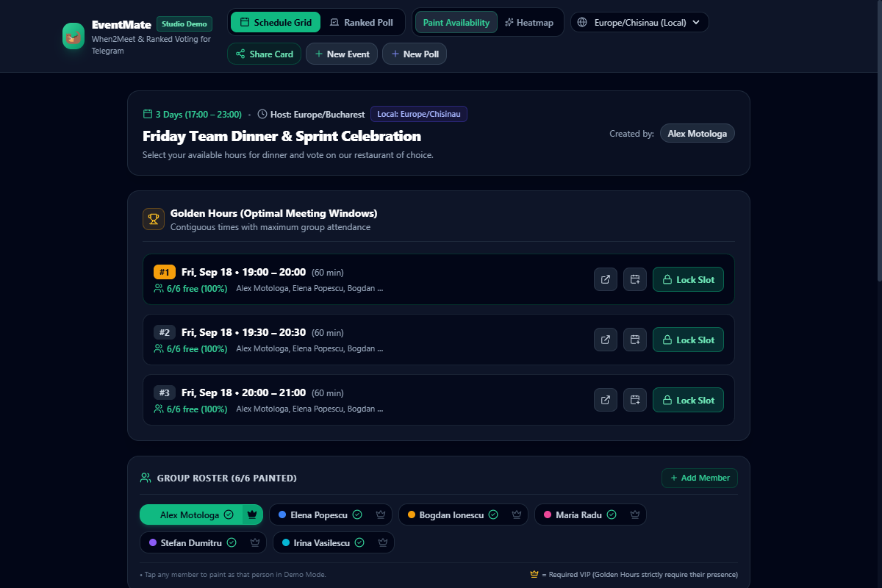The height and width of the screenshot is (588, 882).
Task: Click the Studio Demo badge
Action: pyautogui.click(x=184, y=24)
